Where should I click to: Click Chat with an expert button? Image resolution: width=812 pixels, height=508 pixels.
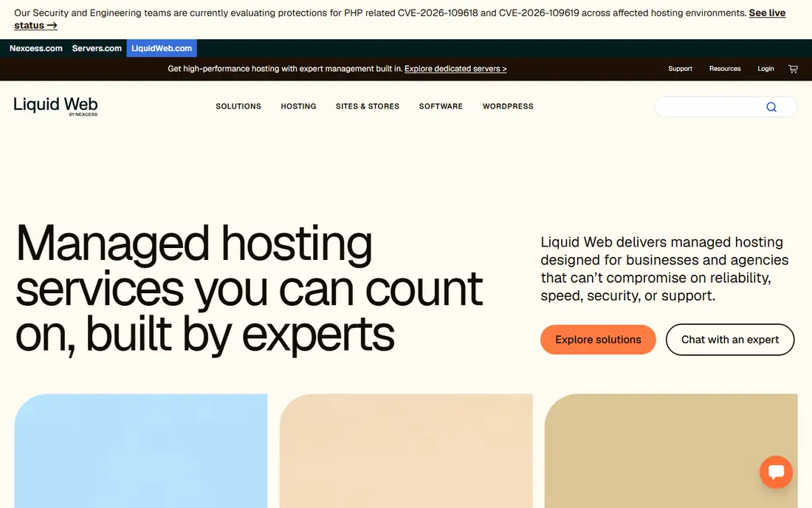point(729,340)
